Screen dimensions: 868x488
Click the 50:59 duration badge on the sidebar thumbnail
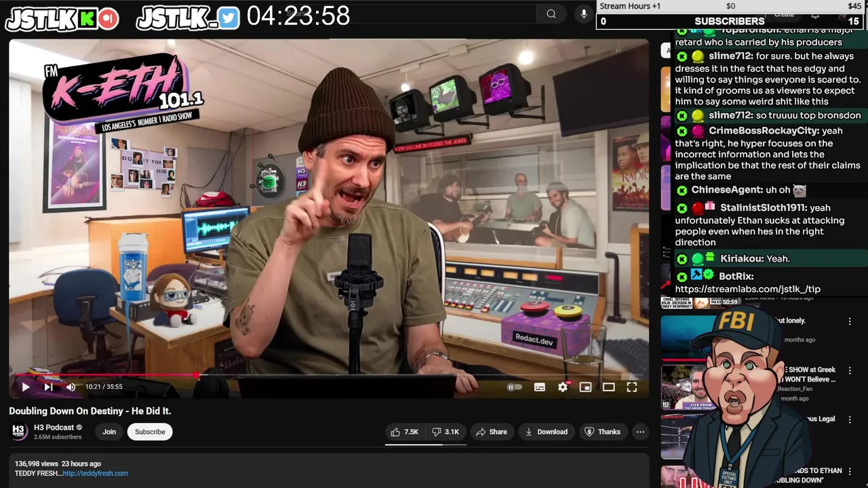pyautogui.click(x=729, y=302)
